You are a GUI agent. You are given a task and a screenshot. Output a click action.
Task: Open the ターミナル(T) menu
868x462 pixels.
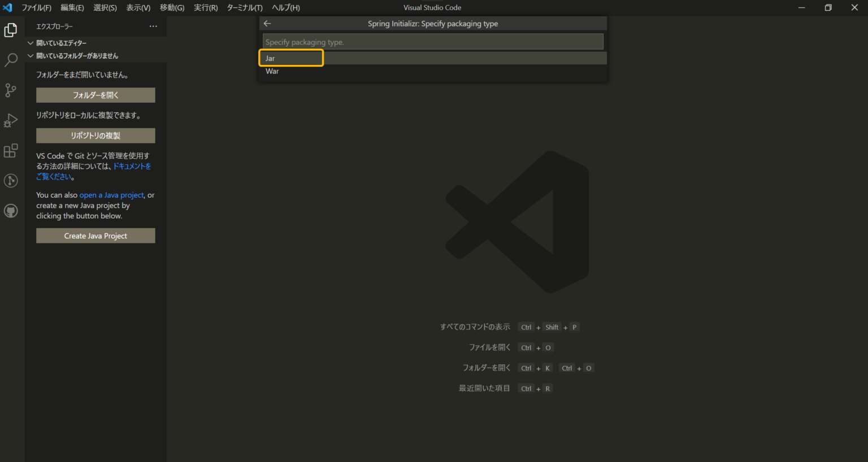point(244,7)
